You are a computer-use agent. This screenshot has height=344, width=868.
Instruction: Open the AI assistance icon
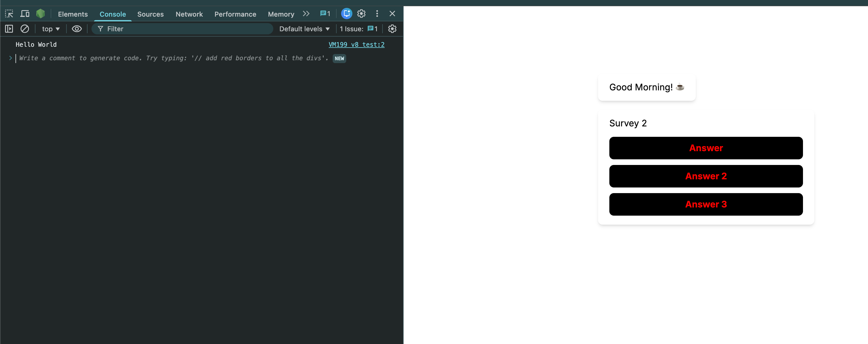pyautogui.click(x=346, y=14)
